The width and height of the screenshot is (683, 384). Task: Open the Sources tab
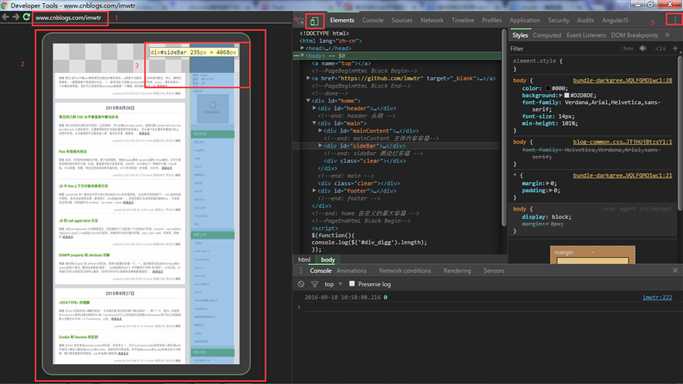[x=402, y=20]
